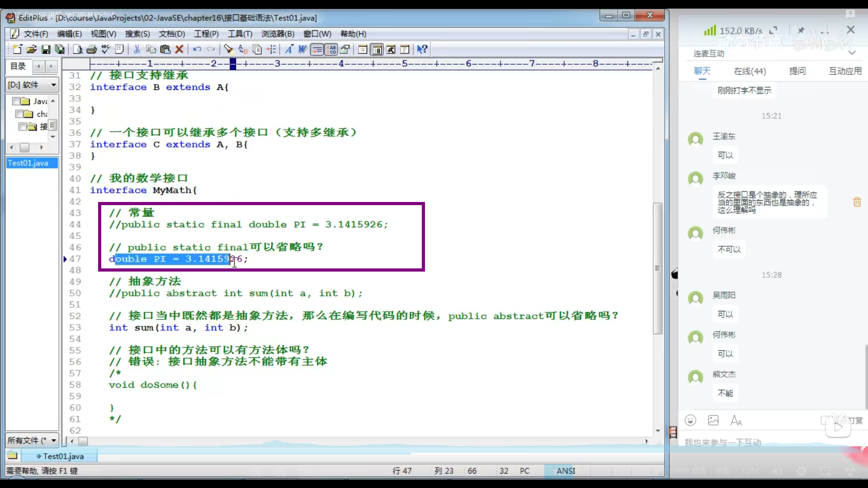Open the 搜索(S) menu
This screenshot has height=488, width=868.
[137, 34]
